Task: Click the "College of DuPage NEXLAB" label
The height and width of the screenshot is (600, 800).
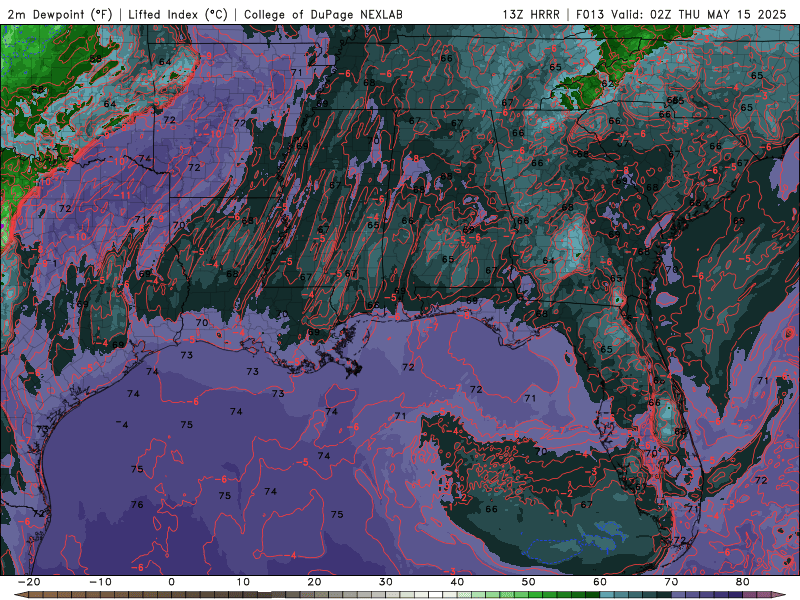Action: pos(323,14)
